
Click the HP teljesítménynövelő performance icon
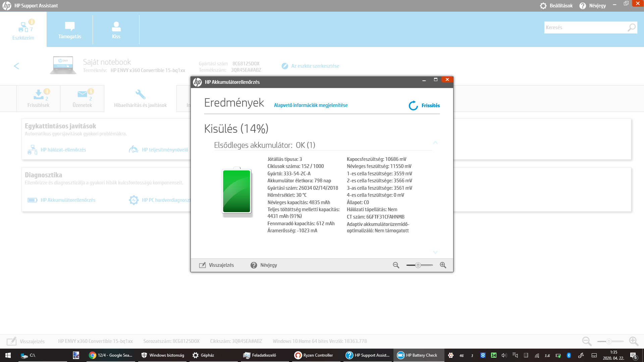click(x=133, y=149)
